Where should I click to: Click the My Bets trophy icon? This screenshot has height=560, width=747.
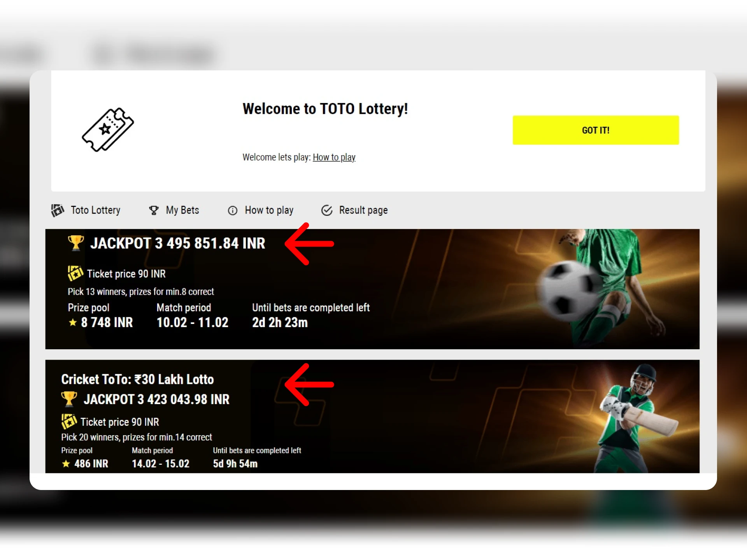coord(154,210)
